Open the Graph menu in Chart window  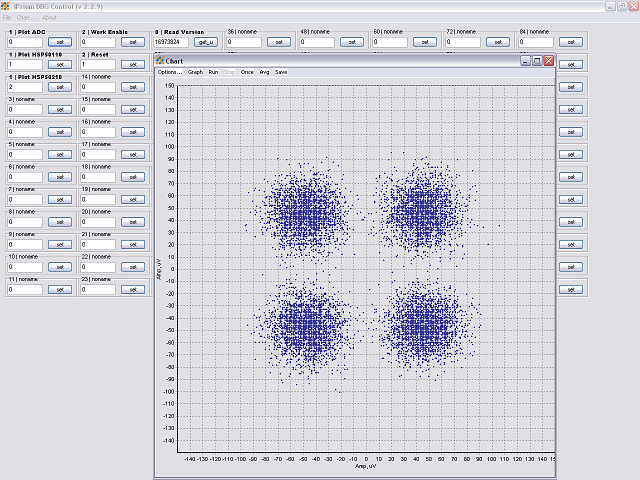click(195, 72)
